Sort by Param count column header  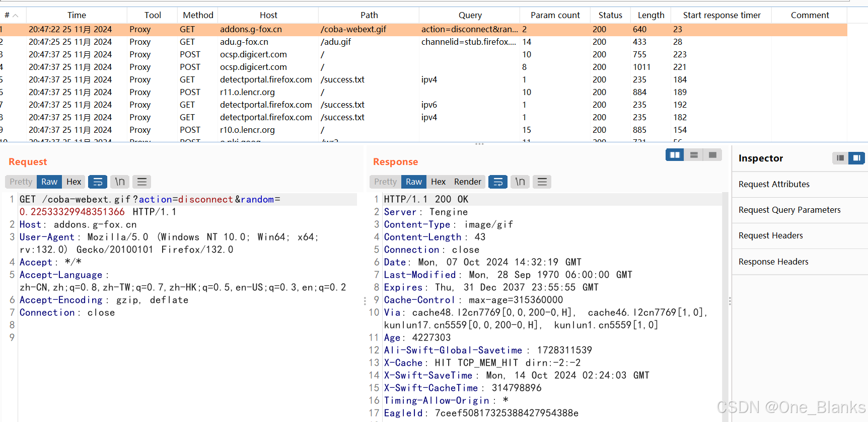tap(555, 15)
